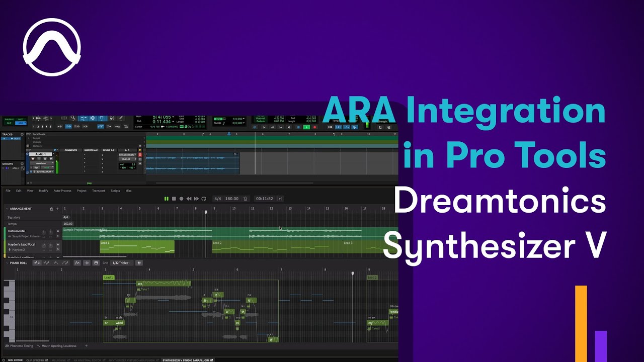Select the Lead 1 clip in the Arrangement

coord(137,247)
